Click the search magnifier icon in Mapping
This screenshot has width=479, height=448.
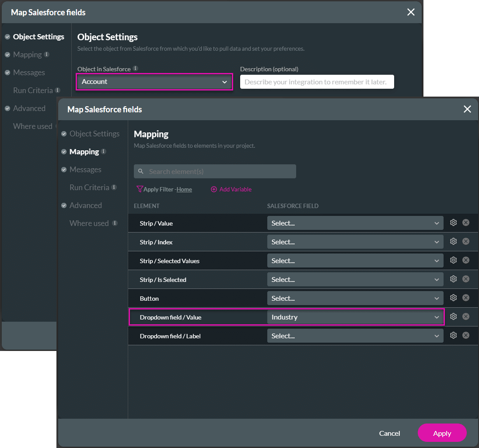[141, 171]
